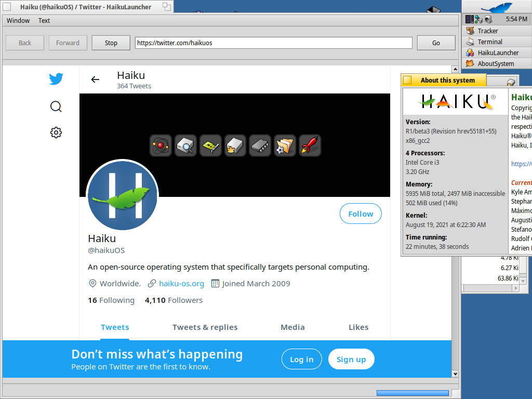Click the Twitter bird logo
The image size is (532, 399).
56,79
